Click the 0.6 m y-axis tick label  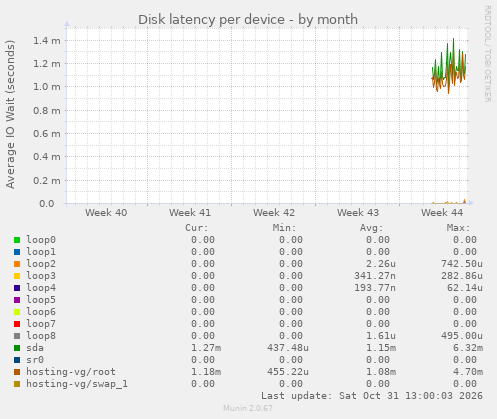pyautogui.click(x=47, y=134)
